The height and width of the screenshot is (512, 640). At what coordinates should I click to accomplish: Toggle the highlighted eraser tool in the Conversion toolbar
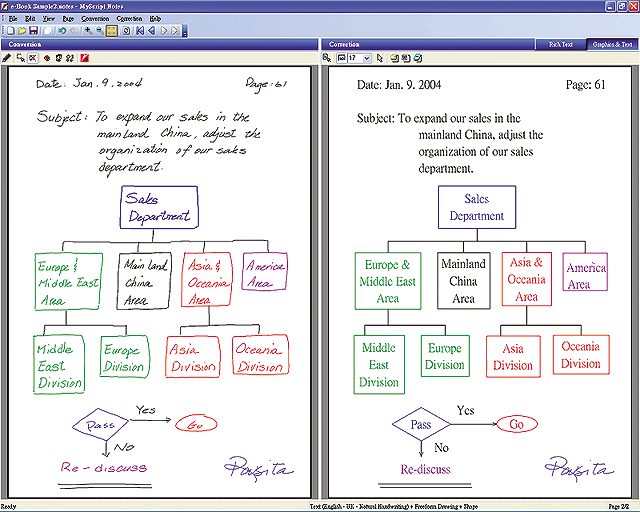coord(33,58)
